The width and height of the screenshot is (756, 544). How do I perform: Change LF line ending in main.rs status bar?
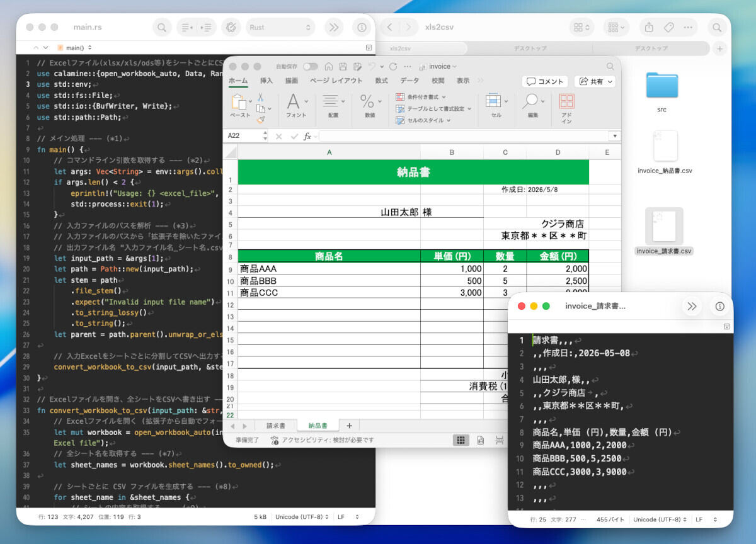click(347, 517)
